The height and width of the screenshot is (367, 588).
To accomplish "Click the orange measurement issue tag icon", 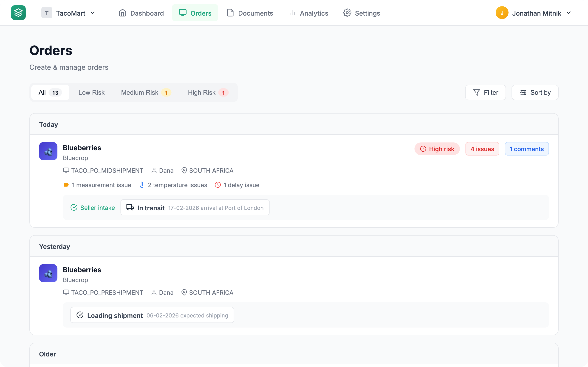I will click(66, 185).
